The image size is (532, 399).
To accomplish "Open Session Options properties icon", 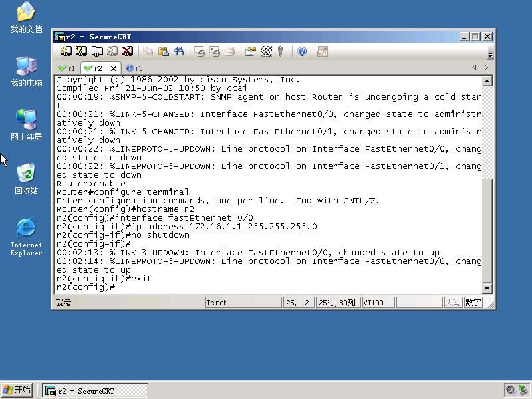I will pos(251,52).
